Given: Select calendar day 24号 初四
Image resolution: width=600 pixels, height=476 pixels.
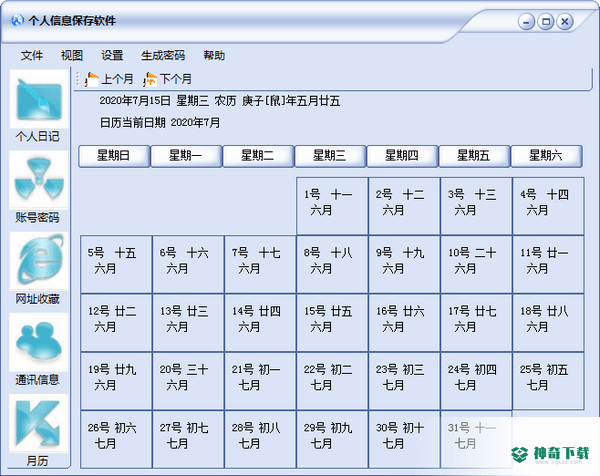Looking at the screenshot, I should [476, 381].
